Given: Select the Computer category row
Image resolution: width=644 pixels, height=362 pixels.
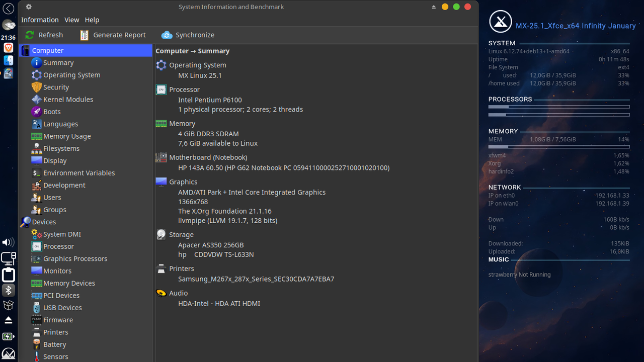Looking at the screenshot, I should click(86, 50).
